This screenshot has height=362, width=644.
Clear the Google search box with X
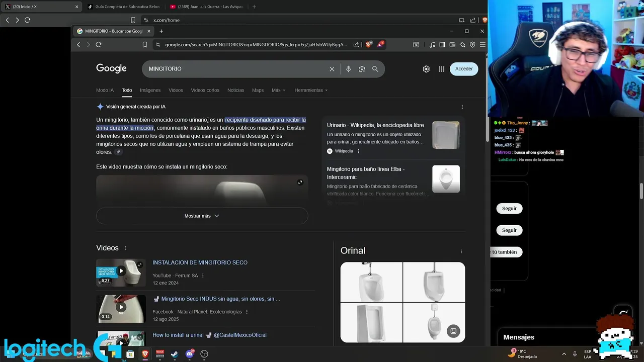pyautogui.click(x=332, y=69)
